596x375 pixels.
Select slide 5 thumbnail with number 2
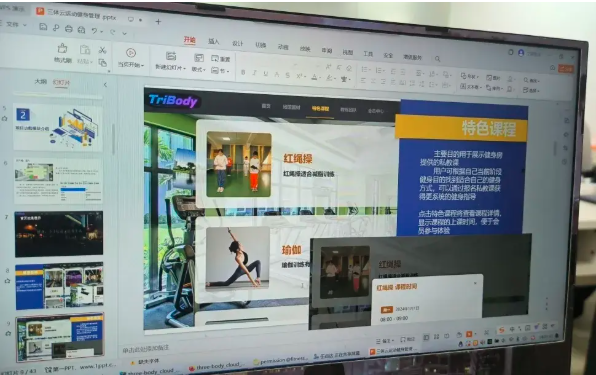[58, 128]
